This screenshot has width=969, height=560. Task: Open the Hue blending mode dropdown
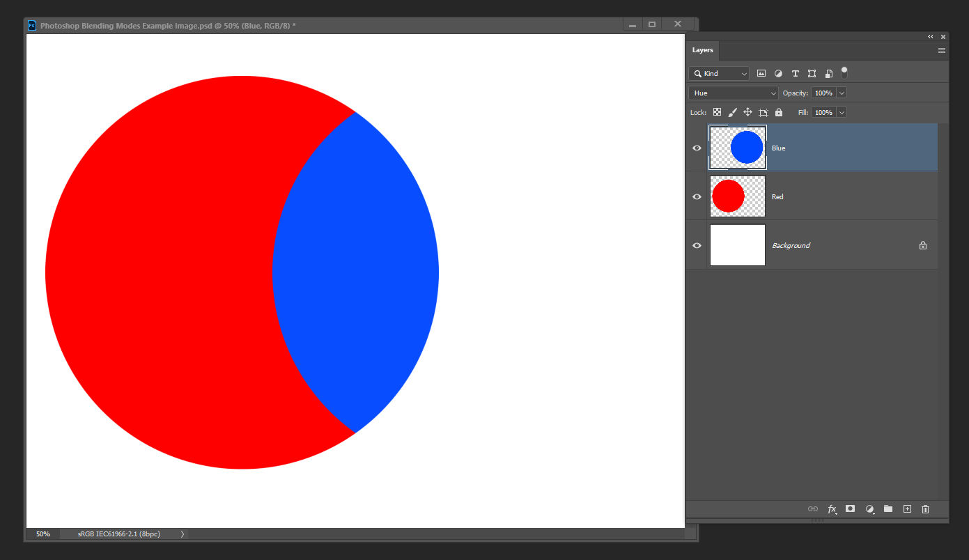click(733, 93)
